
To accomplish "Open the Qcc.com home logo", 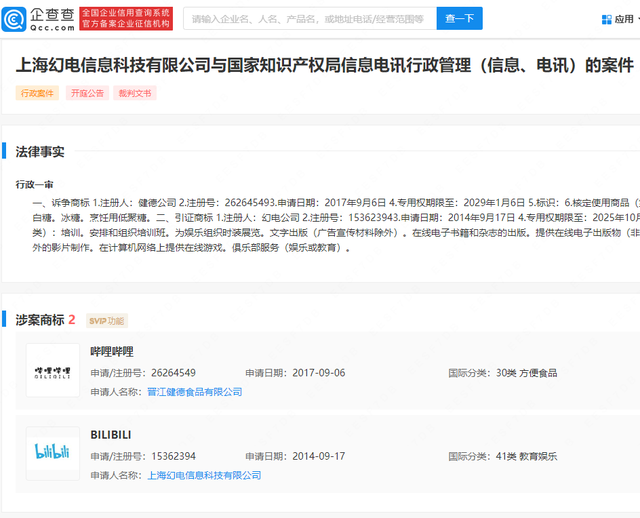I will [38, 19].
